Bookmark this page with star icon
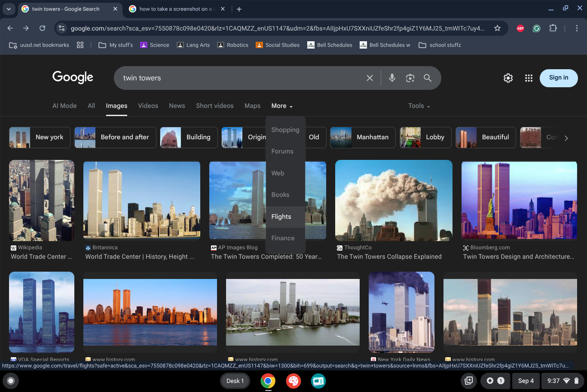Viewport: 587px width, 392px height. click(x=497, y=28)
